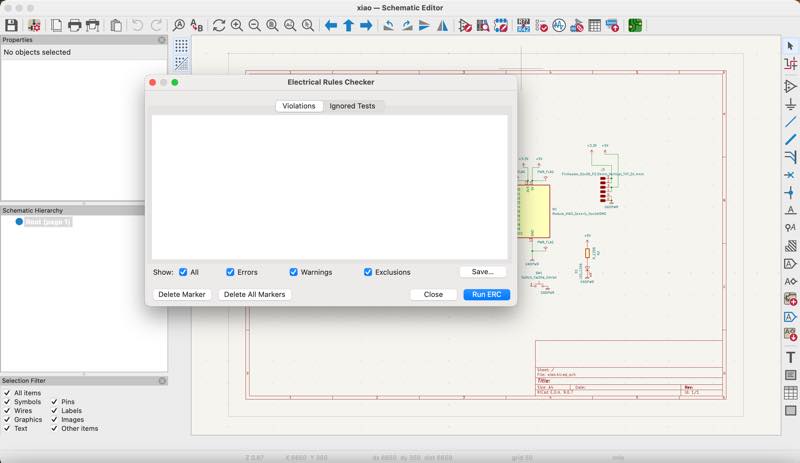The height and width of the screenshot is (463, 800).
Task: Undo last edit
Action: point(137,25)
